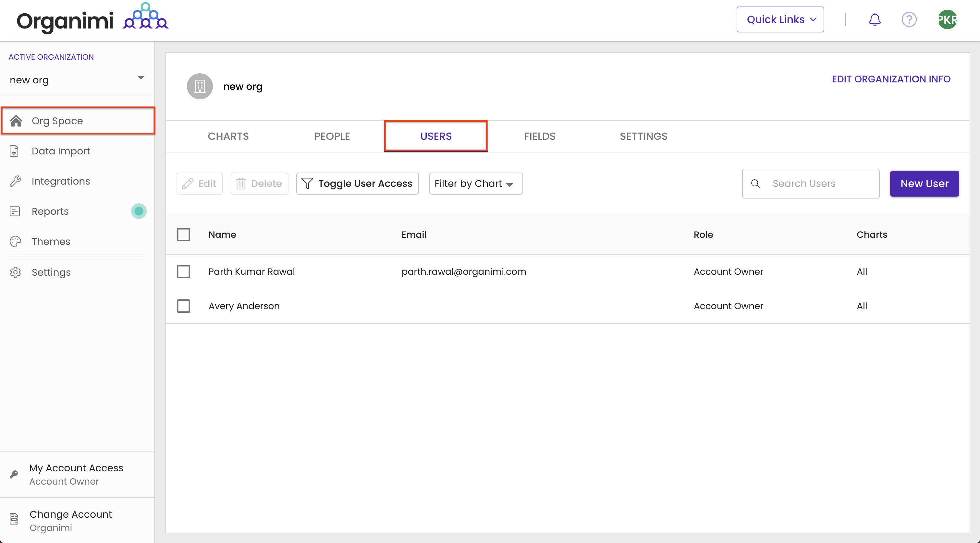This screenshot has width=980, height=543.
Task: Switch to the CHARTS tab
Action: coord(228,136)
